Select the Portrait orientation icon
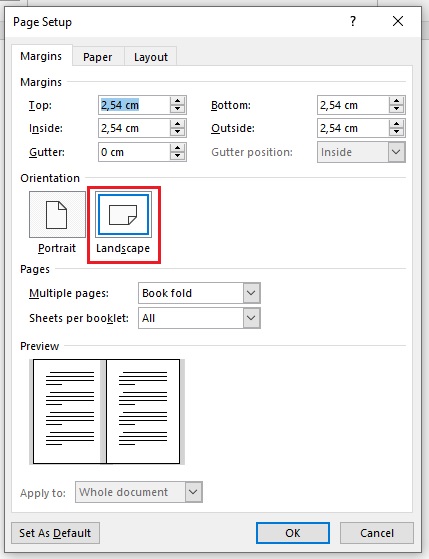The height and width of the screenshot is (559, 429). (57, 215)
